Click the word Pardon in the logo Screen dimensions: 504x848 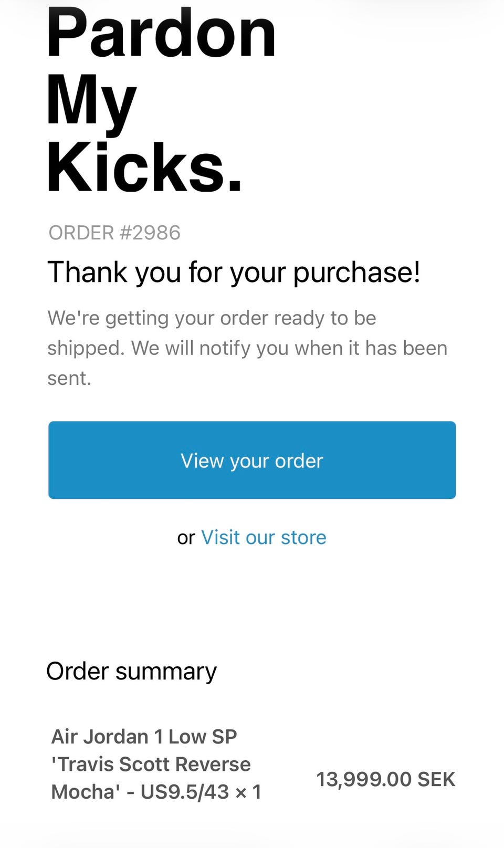tap(161, 33)
